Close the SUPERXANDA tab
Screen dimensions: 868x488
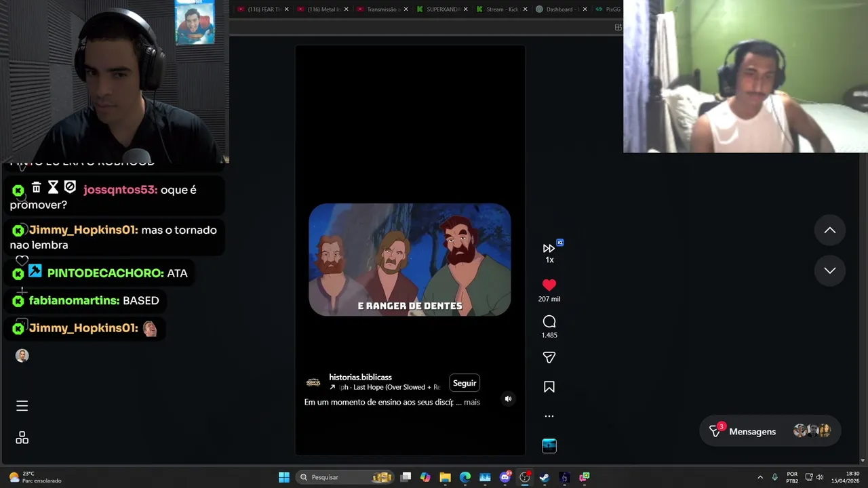pos(465,9)
